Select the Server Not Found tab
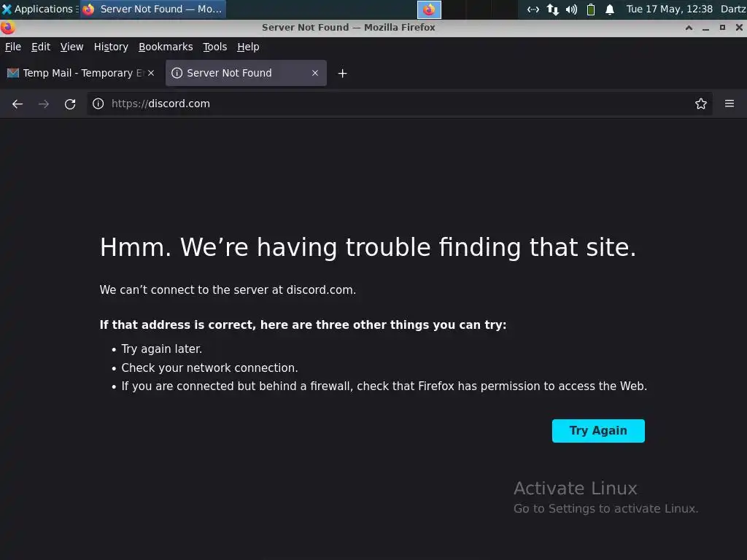The height and width of the screenshot is (560, 747). pyautogui.click(x=245, y=73)
